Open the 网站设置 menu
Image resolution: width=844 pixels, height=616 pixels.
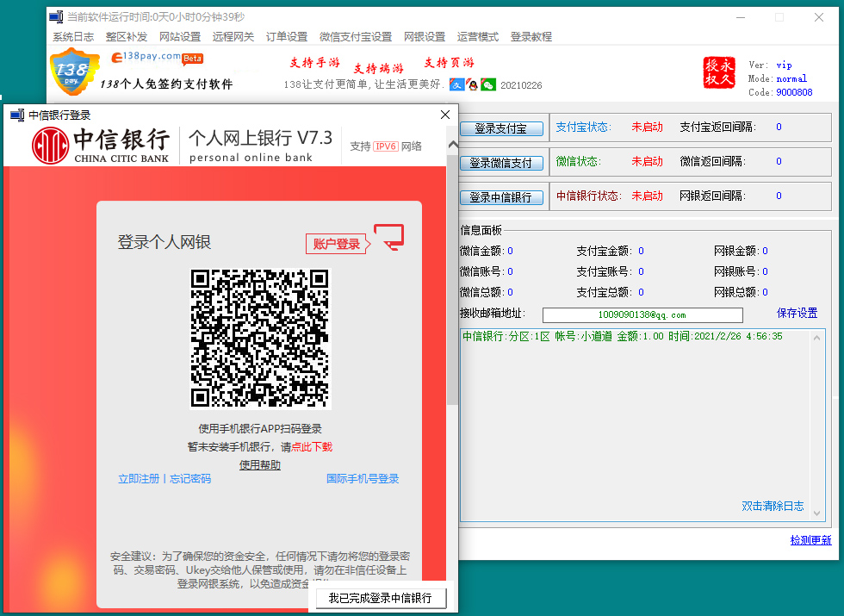(180, 36)
